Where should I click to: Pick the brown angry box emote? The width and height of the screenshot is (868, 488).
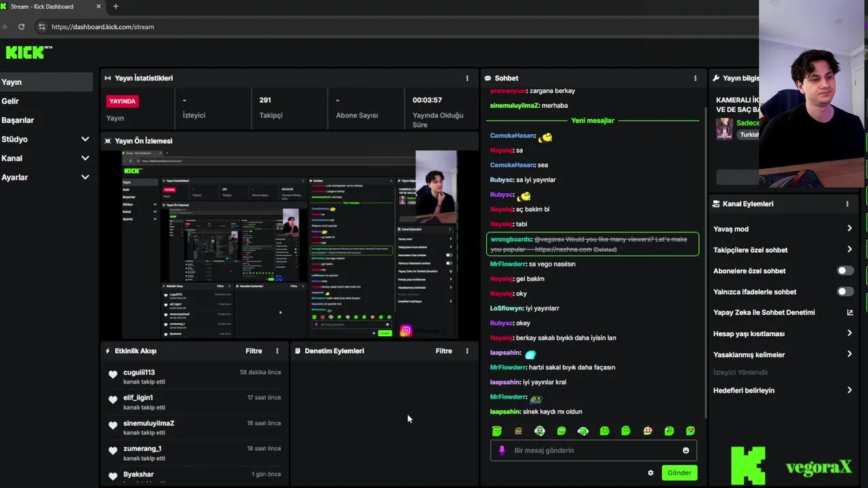tap(518, 430)
